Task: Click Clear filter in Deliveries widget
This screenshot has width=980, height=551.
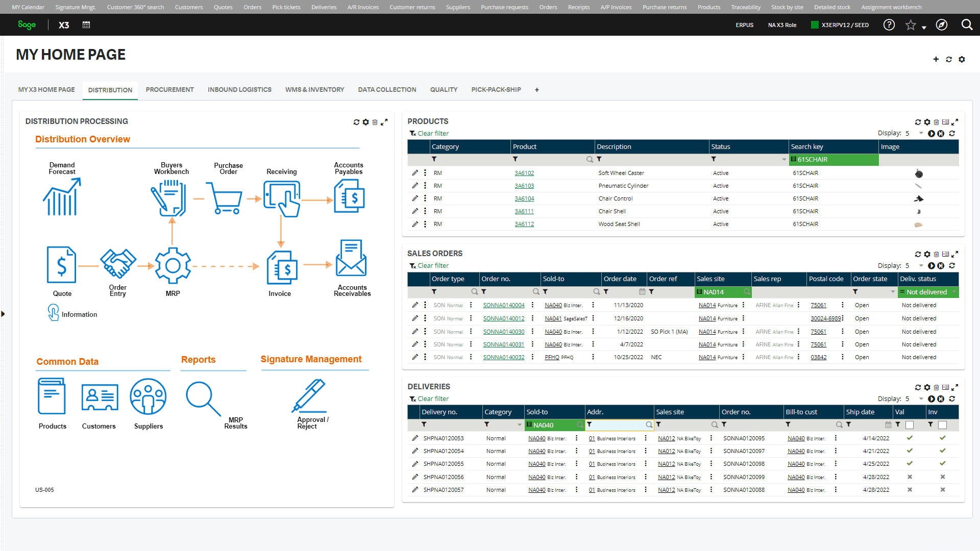Action: (x=429, y=399)
